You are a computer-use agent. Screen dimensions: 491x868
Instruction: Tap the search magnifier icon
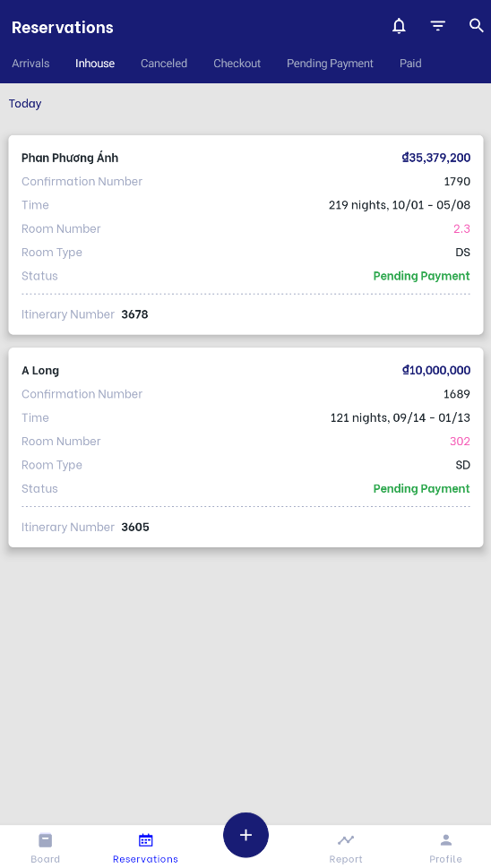(x=476, y=25)
